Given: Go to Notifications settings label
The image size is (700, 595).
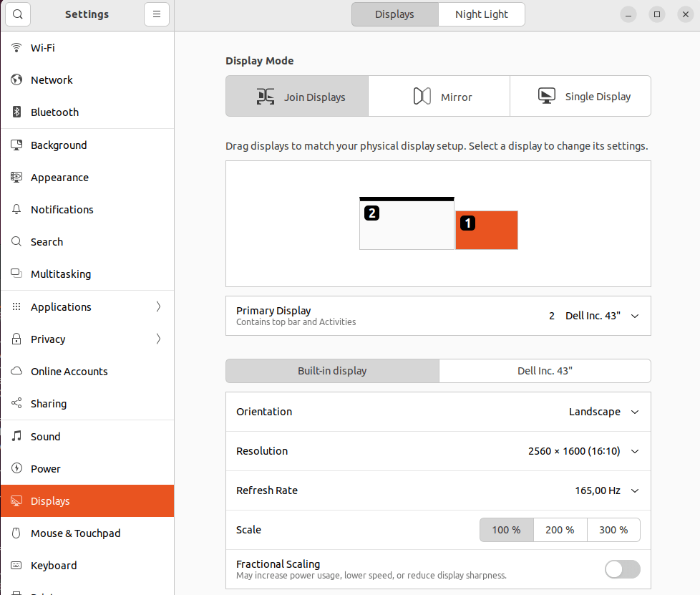Looking at the screenshot, I should coord(62,210).
